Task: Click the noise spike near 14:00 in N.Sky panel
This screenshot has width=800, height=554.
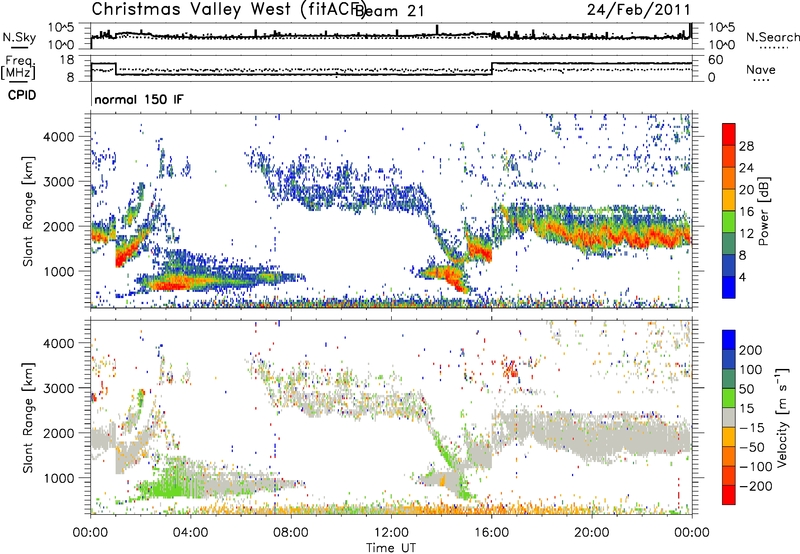Action: coord(437,30)
